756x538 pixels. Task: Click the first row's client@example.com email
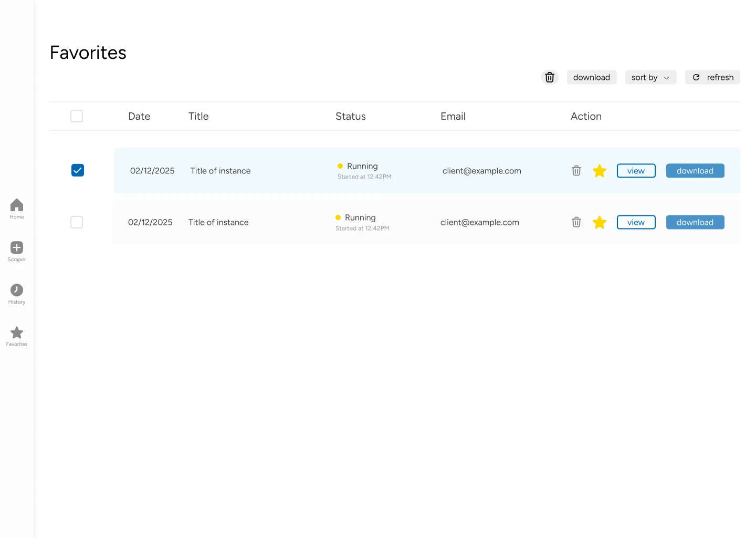482,171
